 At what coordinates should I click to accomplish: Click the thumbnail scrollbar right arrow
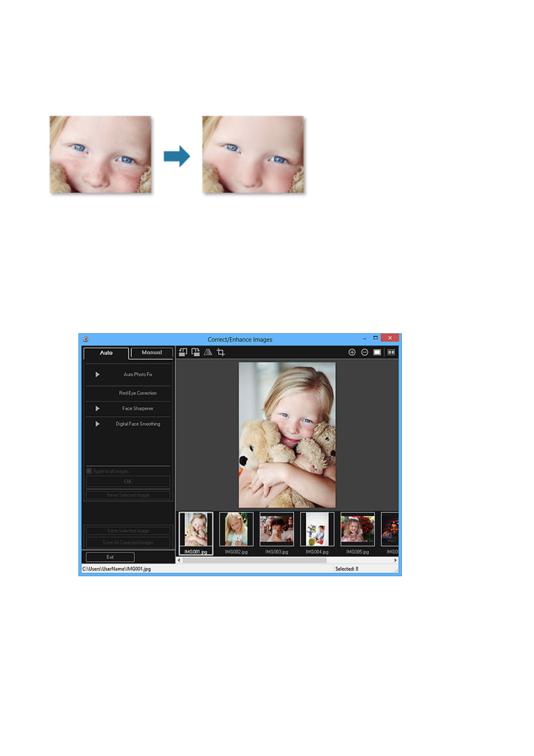[x=395, y=560]
